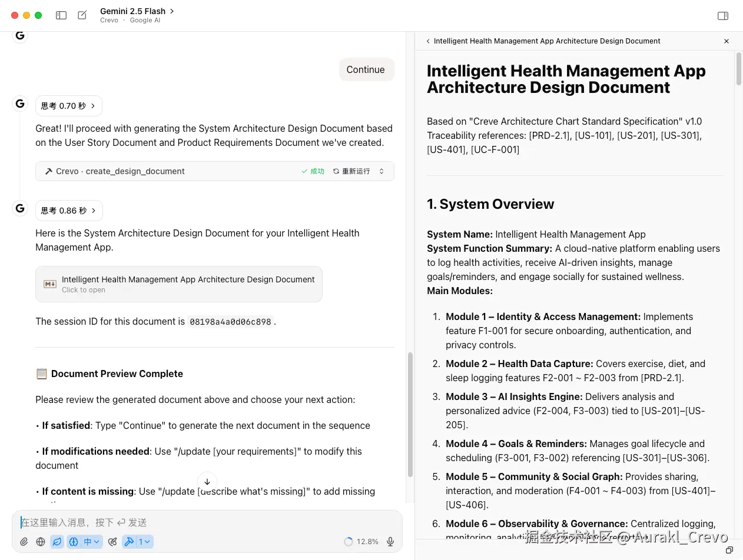Toggle the right side panel icon

pyautogui.click(x=723, y=16)
